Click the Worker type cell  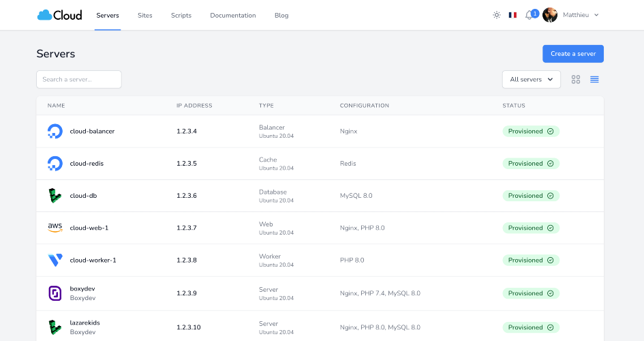(276, 260)
